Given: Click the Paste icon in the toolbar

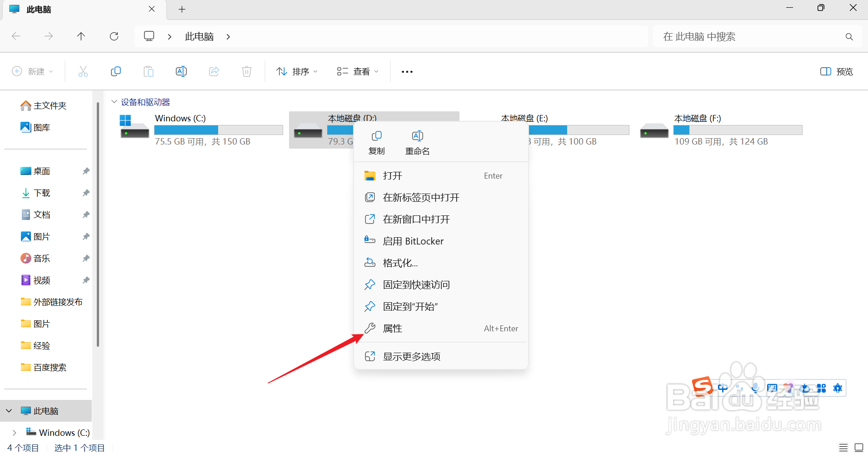Looking at the screenshot, I should coord(149,71).
